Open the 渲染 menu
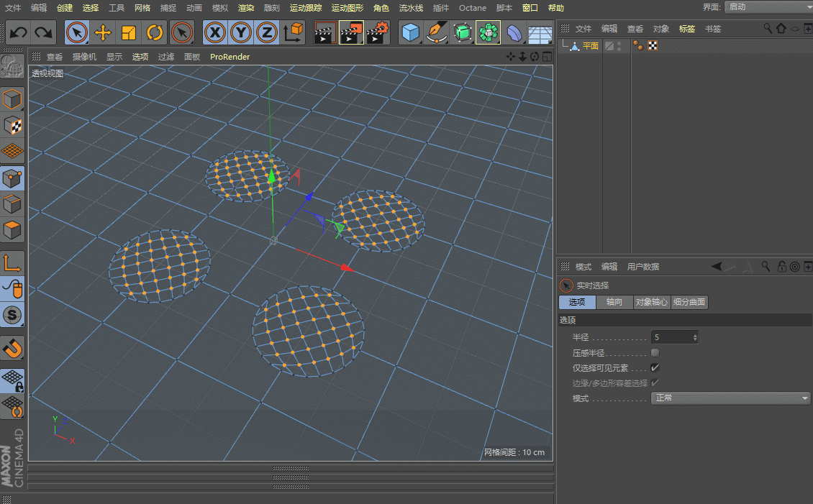813x504 pixels. pos(245,8)
